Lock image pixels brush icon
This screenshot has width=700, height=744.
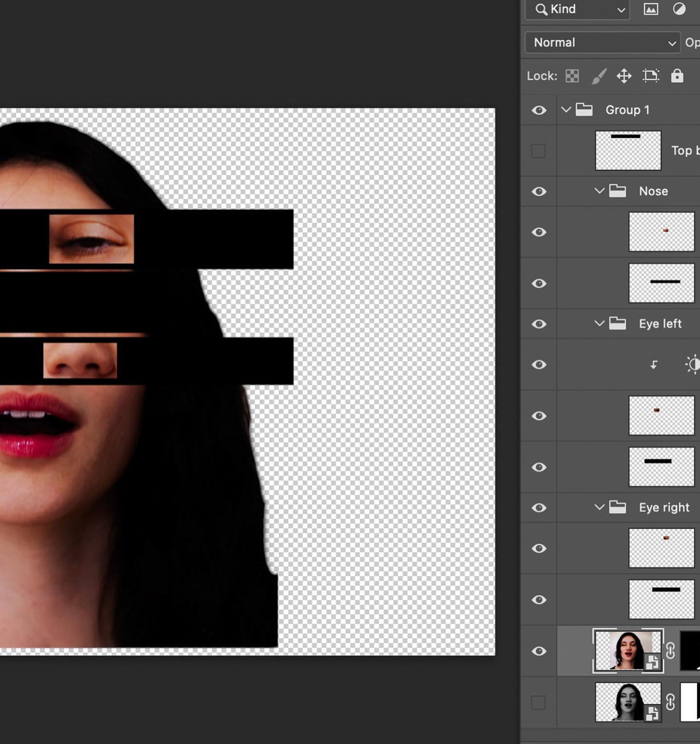tap(599, 76)
